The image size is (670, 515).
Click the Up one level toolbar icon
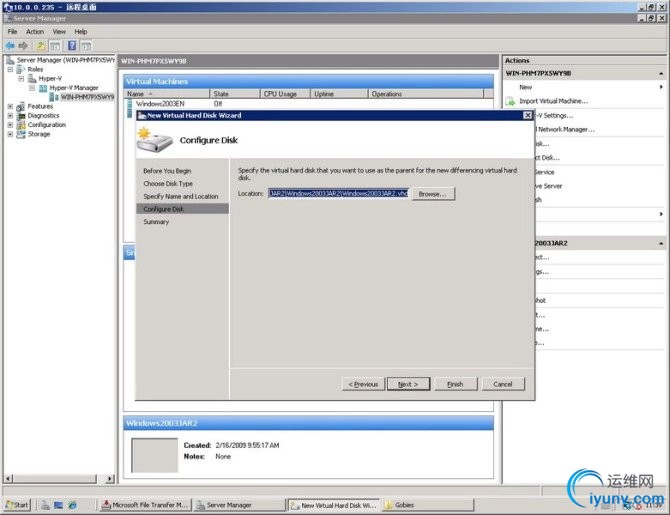point(41,46)
